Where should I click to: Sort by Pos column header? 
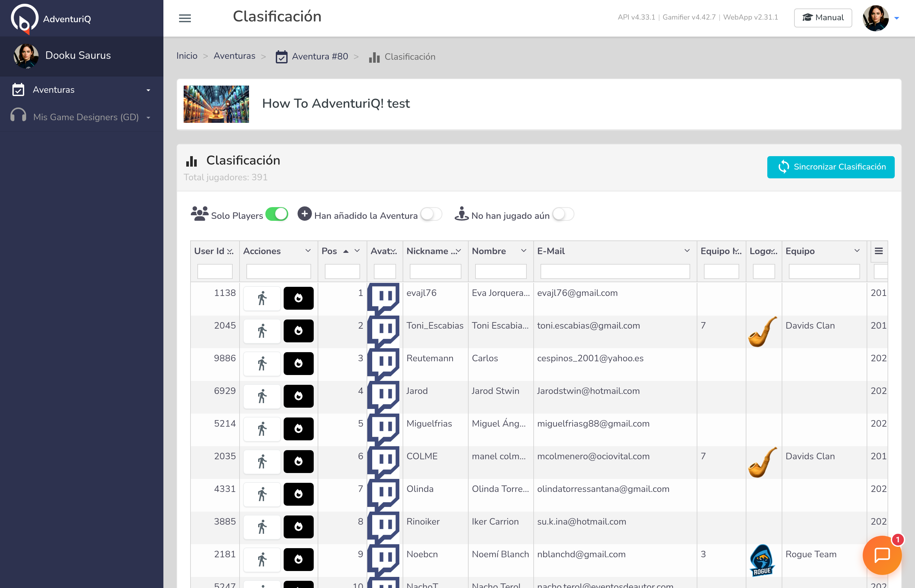click(329, 251)
